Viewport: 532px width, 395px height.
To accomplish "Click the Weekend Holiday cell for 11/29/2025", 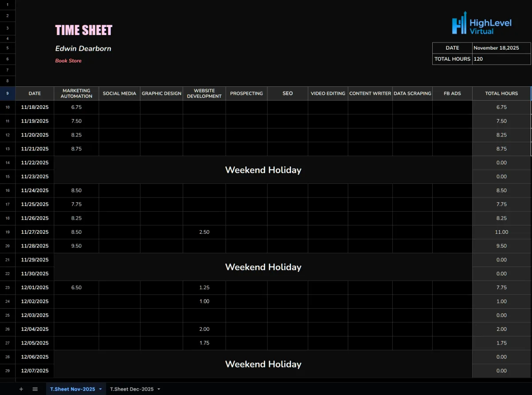I will click(x=263, y=267).
